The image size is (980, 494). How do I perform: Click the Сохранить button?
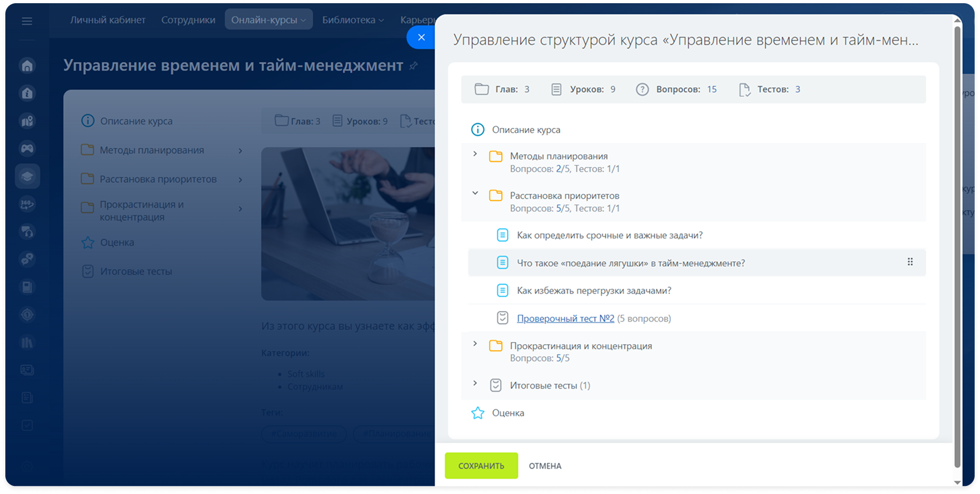[x=481, y=466]
